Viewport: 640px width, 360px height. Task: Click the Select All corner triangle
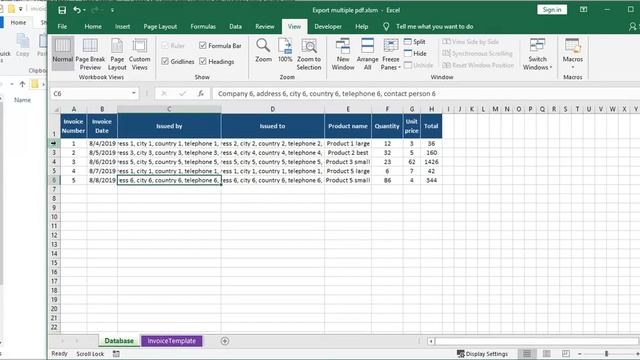pos(56,109)
